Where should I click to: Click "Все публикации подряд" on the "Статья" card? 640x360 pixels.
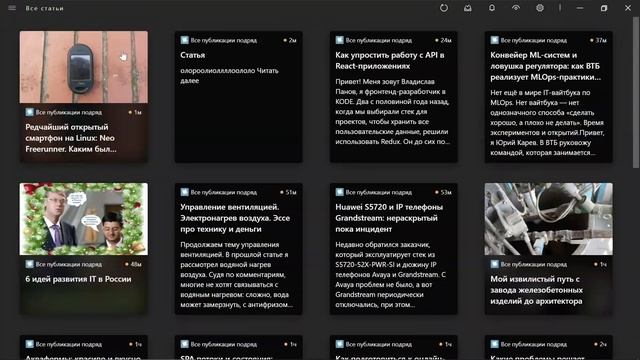224,40
